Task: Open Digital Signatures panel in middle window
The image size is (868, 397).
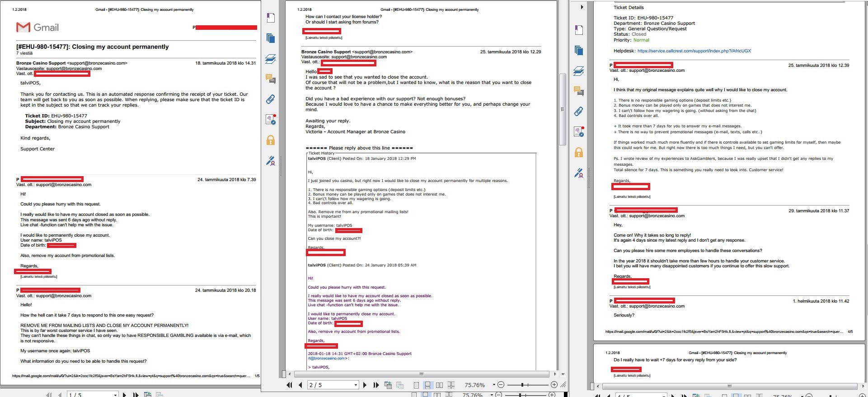Action: 270,119
